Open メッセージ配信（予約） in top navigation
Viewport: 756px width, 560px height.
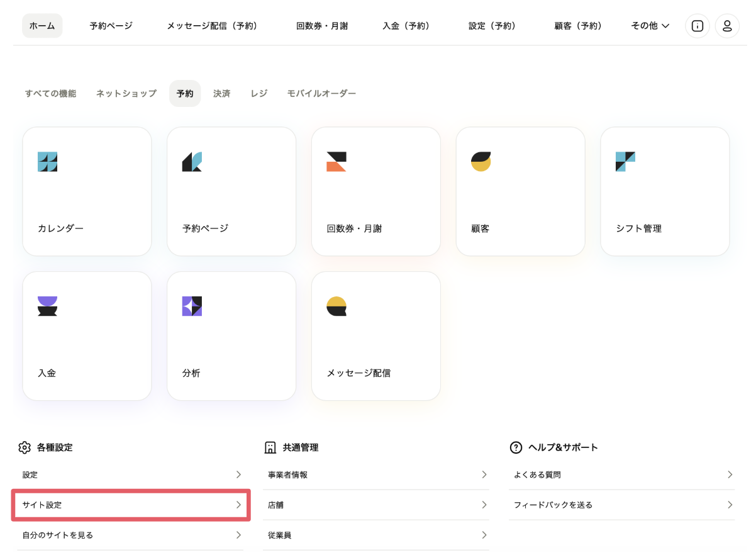213,26
